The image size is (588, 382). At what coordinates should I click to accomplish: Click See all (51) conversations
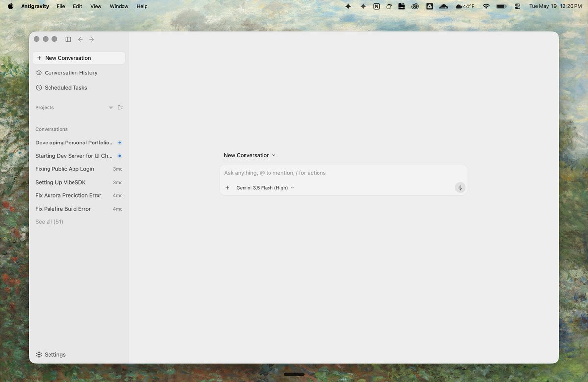click(49, 222)
